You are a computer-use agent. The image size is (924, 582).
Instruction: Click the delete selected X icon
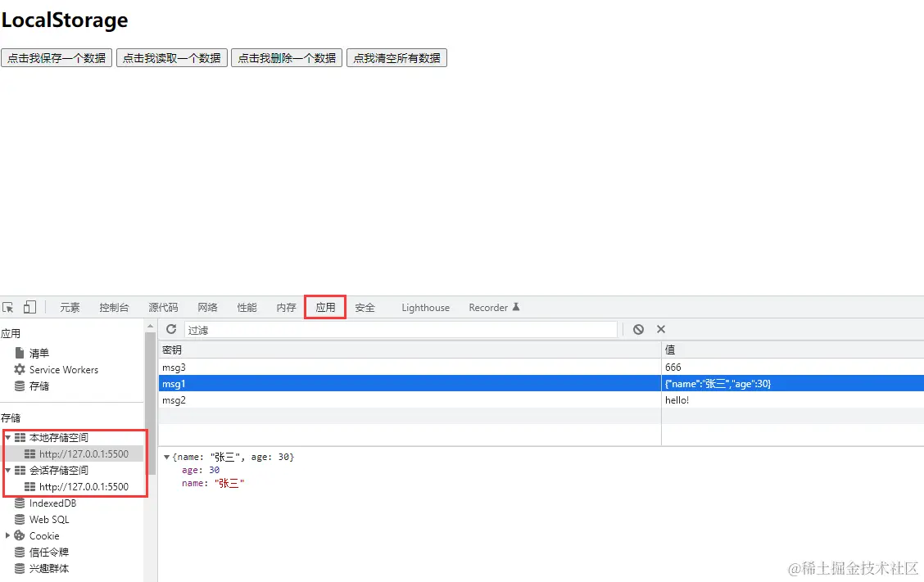[660, 329]
